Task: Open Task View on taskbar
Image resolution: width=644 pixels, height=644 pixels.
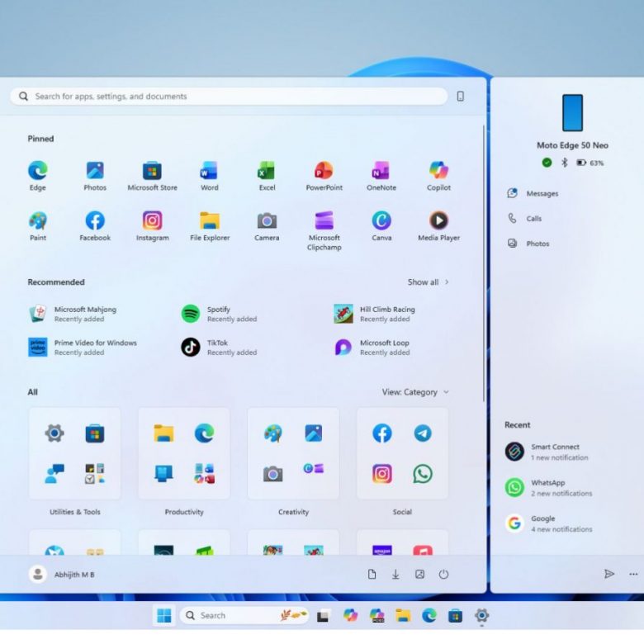Action: click(323, 616)
